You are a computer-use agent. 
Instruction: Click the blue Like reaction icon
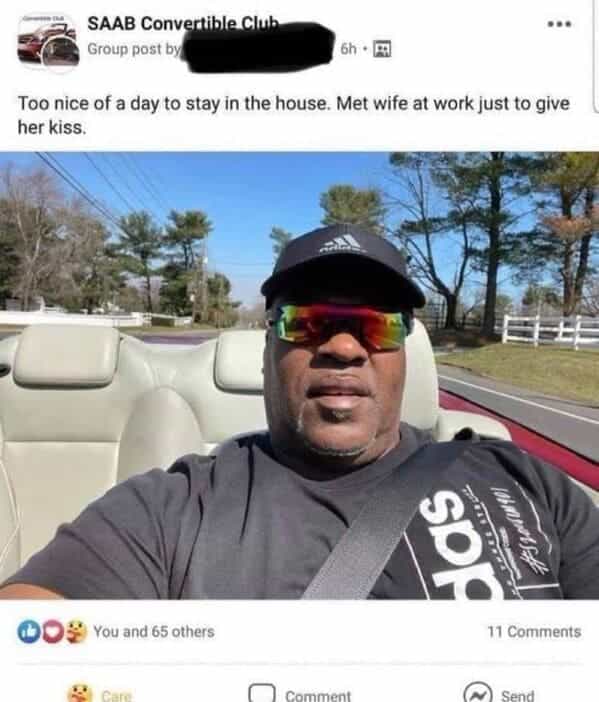tap(28, 631)
